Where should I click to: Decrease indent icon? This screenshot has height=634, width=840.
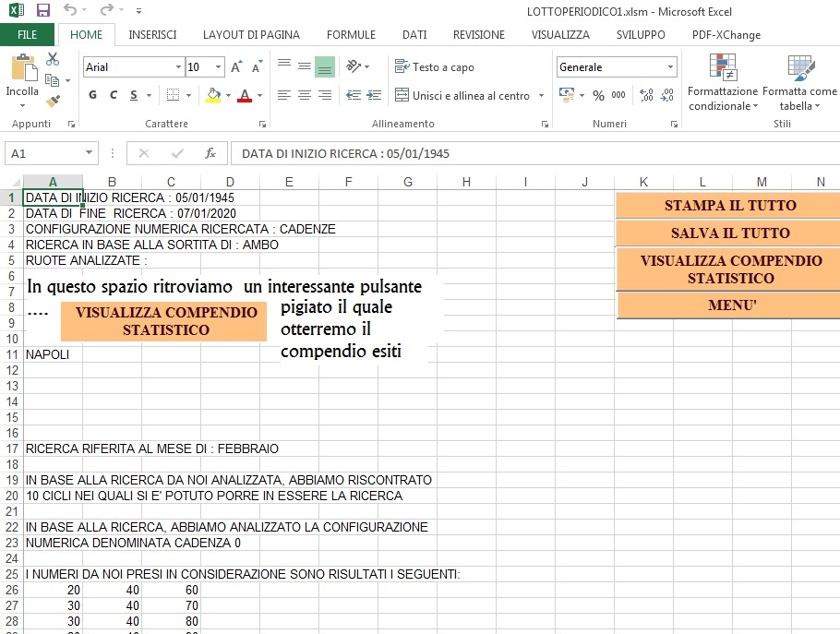[x=353, y=95]
